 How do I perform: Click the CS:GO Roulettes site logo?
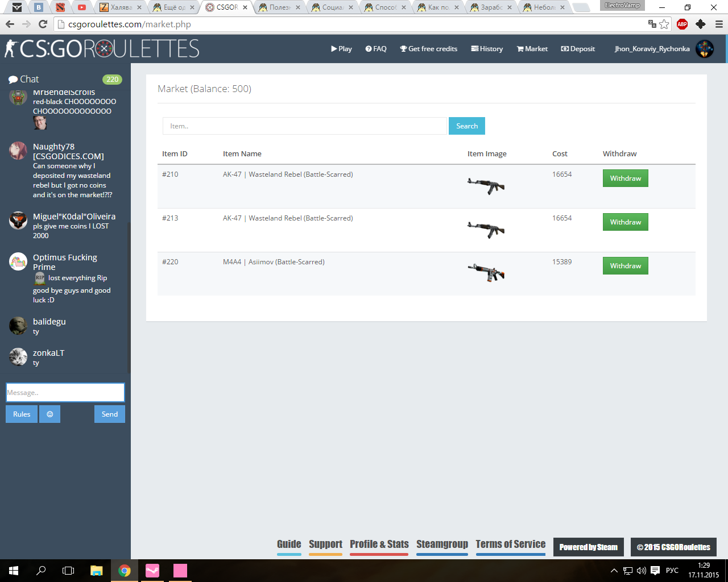tap(102, 49)
